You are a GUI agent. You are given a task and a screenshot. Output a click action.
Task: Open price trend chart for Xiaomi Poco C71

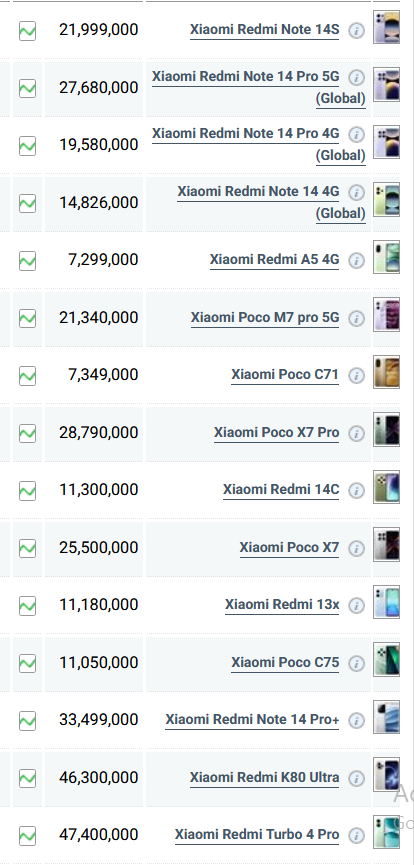(x=28, y=376)
